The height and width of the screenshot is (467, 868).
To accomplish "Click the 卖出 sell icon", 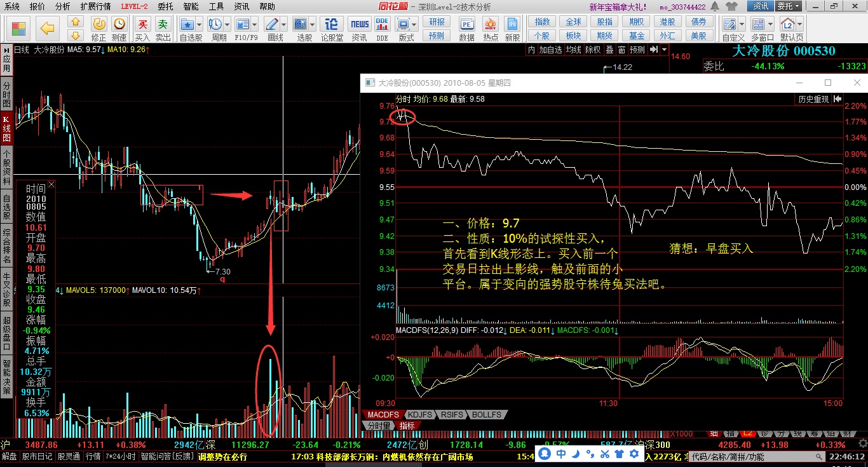I will pos(163,29).
